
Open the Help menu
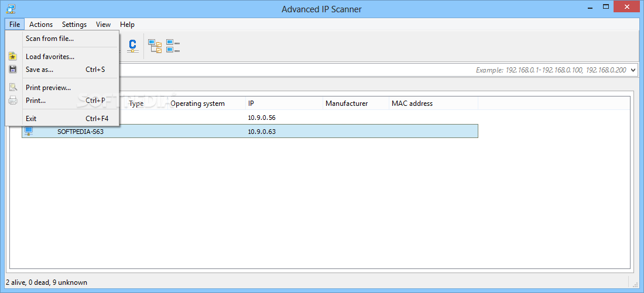click(127, 24)
